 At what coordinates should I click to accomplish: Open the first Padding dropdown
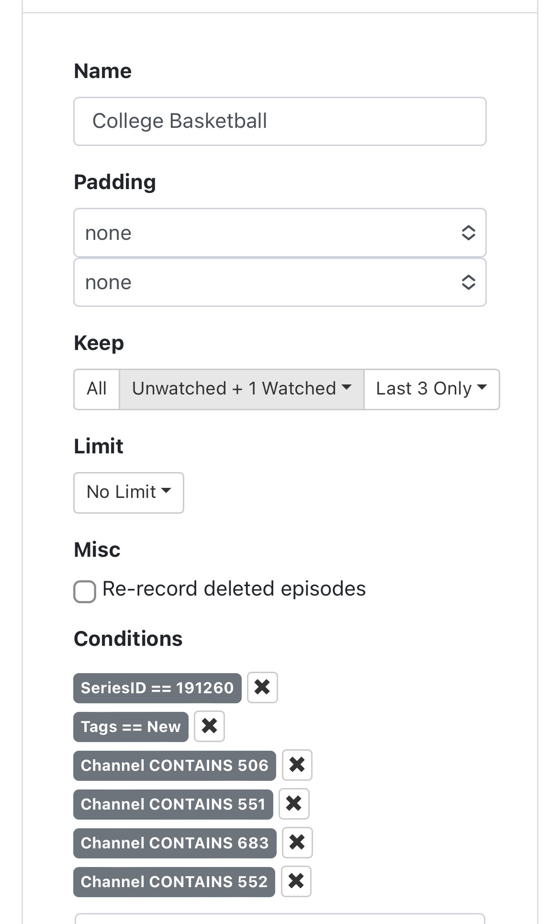280,233
